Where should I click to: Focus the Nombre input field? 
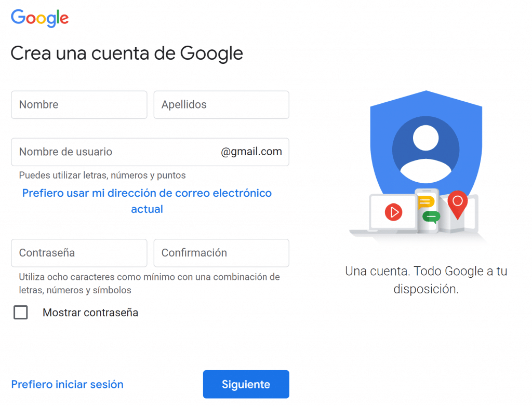click(79, 105)
